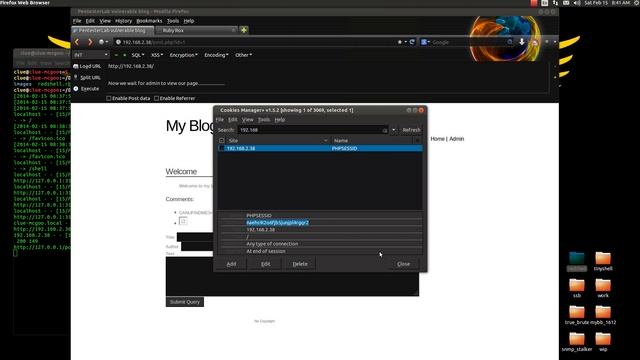Go forward with Firefox forward arrow
The image size is (640, 360).
(x=90, y=42)
